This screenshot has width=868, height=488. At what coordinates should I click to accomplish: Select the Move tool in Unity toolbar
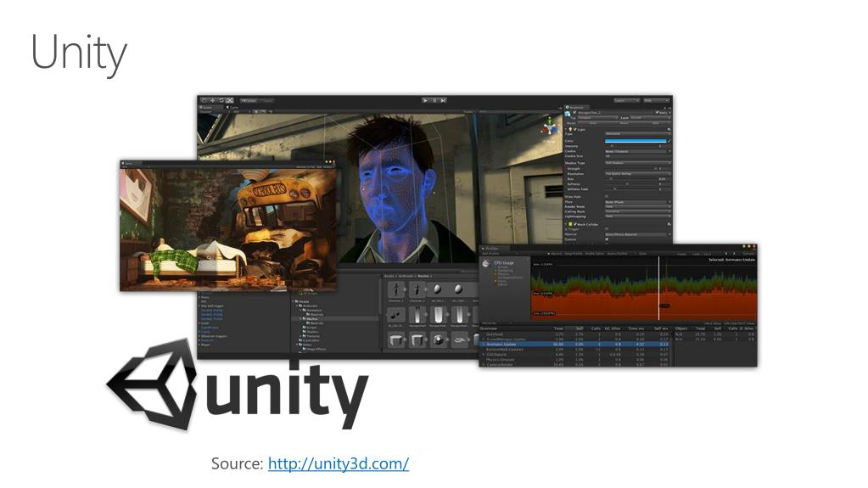(213, 100)
